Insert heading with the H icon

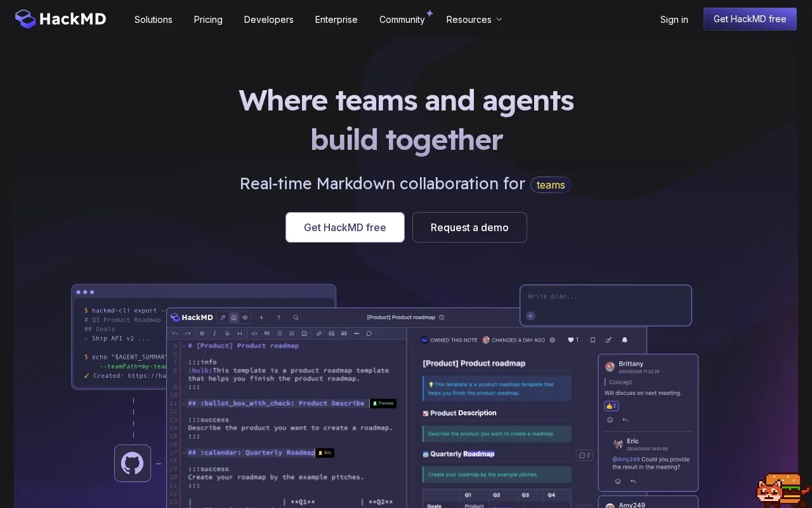click(240, 333)
